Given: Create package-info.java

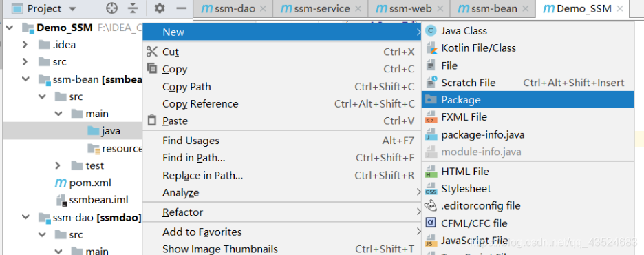Looking at the screenshot, I should [528, 134].
